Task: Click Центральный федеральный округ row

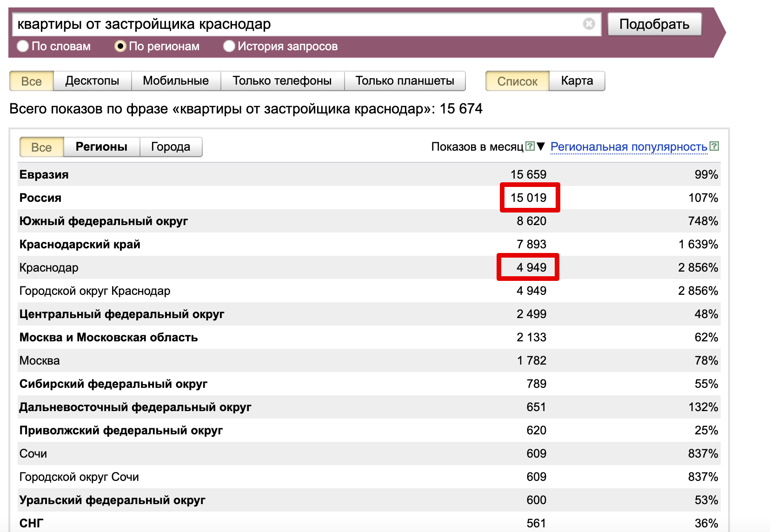Action: pos(369,314)
